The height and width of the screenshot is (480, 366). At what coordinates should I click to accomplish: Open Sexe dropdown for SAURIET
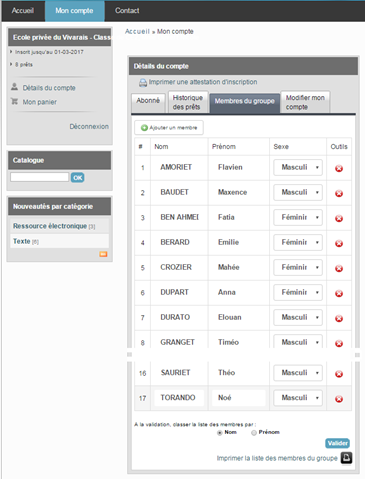(298, 372)
